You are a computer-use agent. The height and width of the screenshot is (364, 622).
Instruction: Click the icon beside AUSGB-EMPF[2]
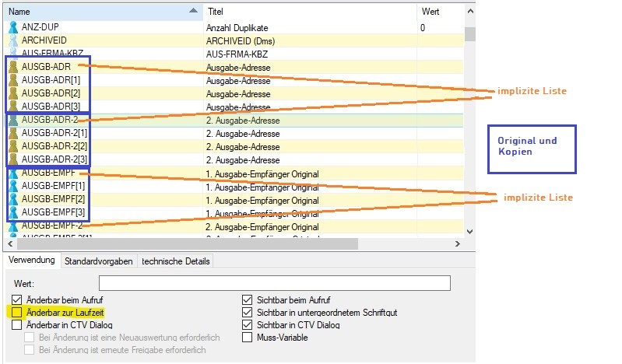click(12, 199)
